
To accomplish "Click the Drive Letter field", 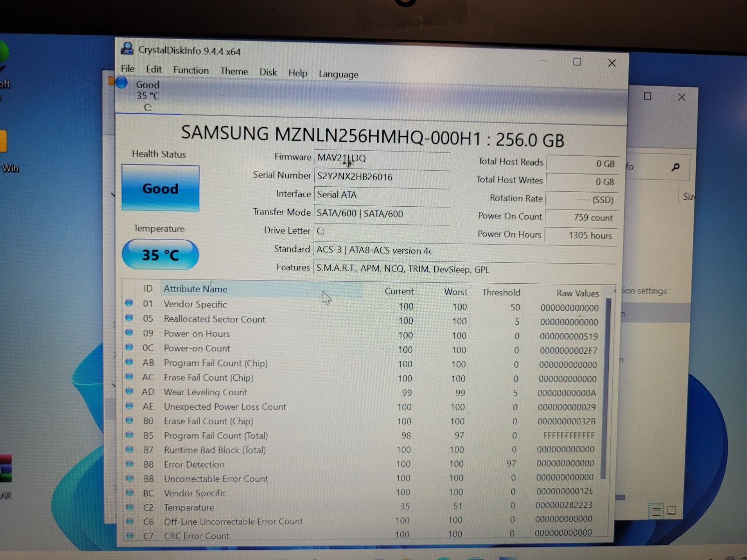I will [x=381, y=231].
